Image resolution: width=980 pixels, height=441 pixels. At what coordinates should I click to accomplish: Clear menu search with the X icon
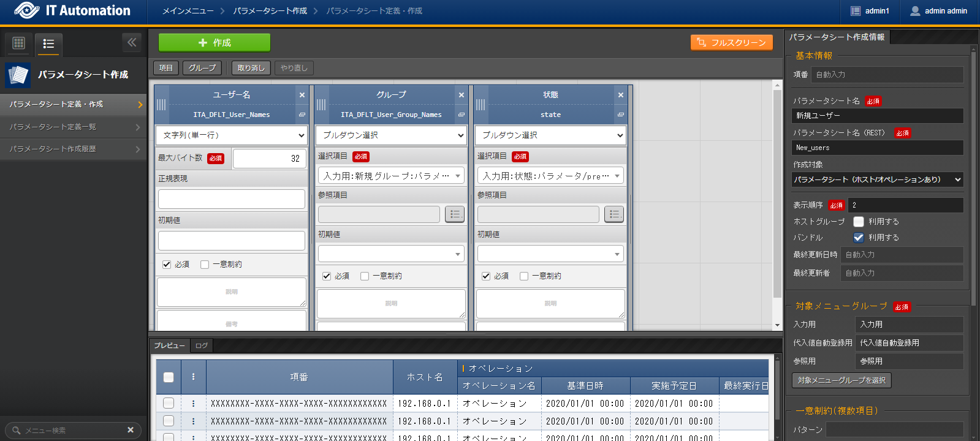[131, 430]
